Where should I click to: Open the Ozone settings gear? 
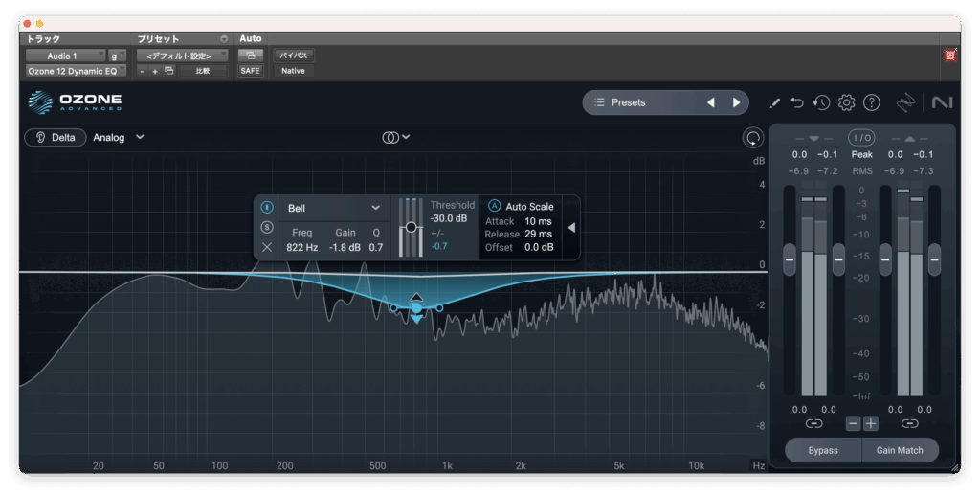click(846, 102)
